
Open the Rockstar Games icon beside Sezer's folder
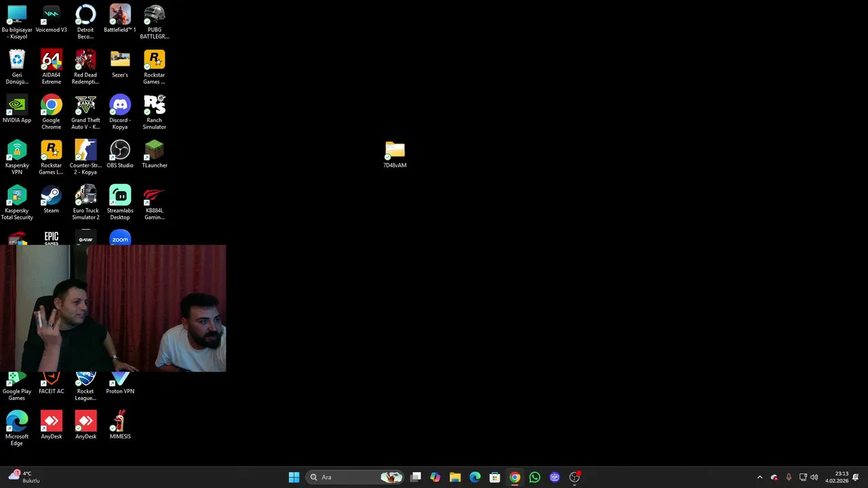pyautogui.click(x=155, y=66)
